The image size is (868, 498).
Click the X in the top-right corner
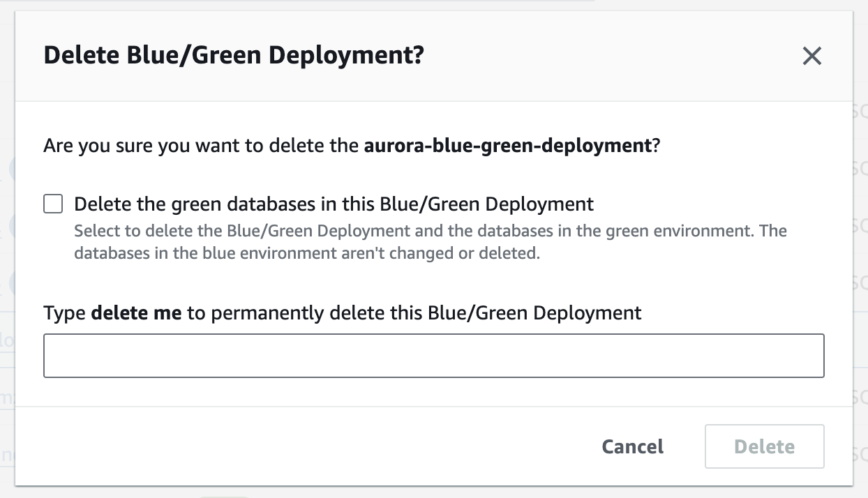click(x=811, y=56)
